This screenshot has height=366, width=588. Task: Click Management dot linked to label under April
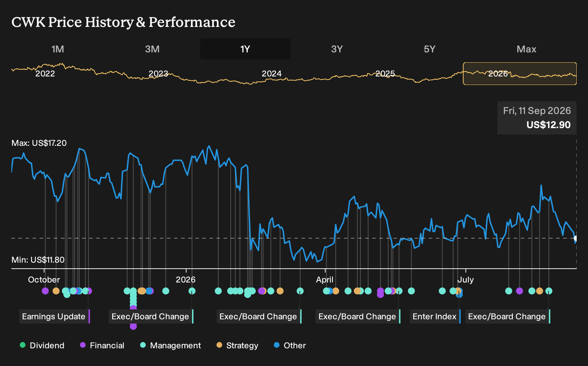(x=399, y=291)
